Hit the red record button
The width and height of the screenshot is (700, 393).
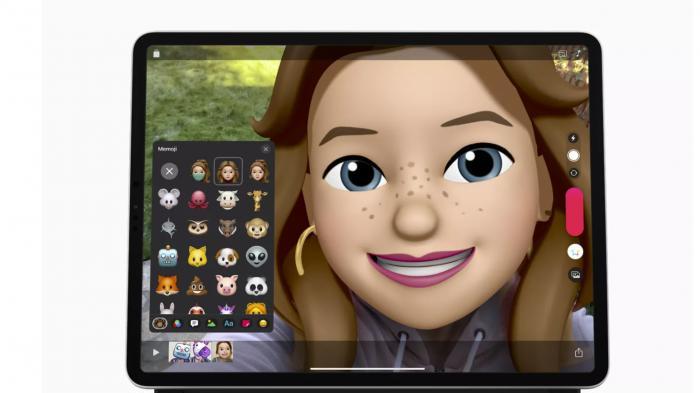point(575,212)
